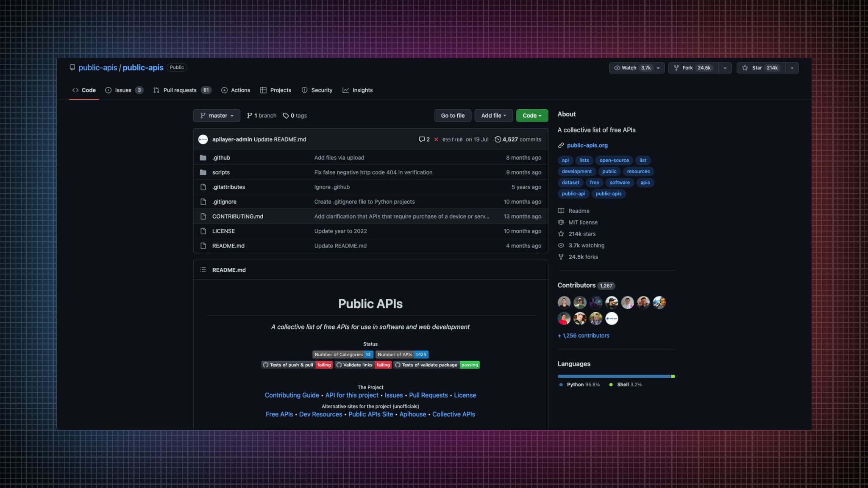Switch to the Pull requests tab
The width and height of the screenshot is (868, 488).
tap(180, 90)
